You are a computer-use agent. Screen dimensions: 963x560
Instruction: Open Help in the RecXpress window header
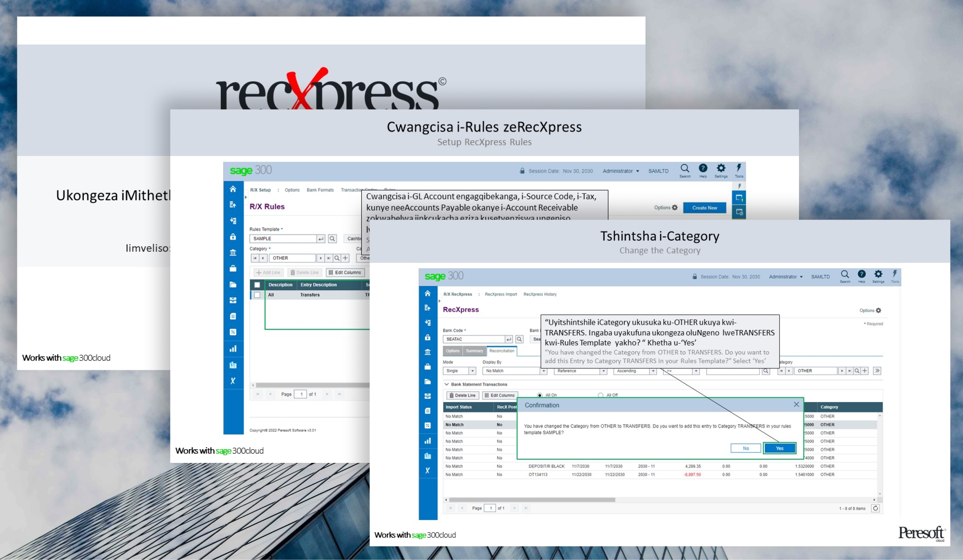(861, 276)
